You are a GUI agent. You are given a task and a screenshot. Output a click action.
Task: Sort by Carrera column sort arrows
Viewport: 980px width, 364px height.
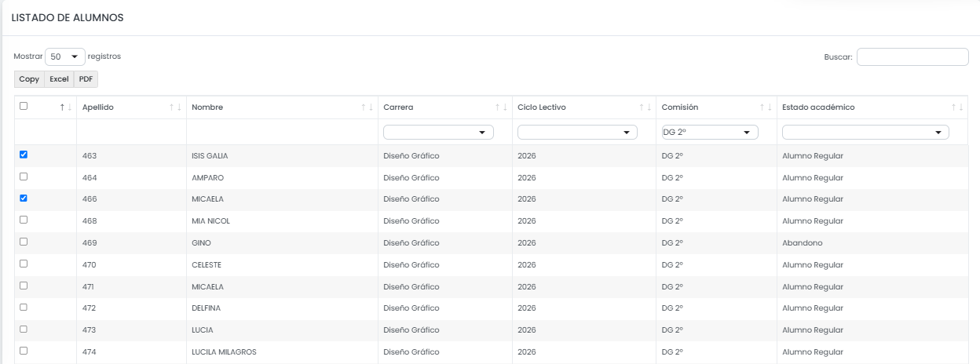[x=500, y=107]
